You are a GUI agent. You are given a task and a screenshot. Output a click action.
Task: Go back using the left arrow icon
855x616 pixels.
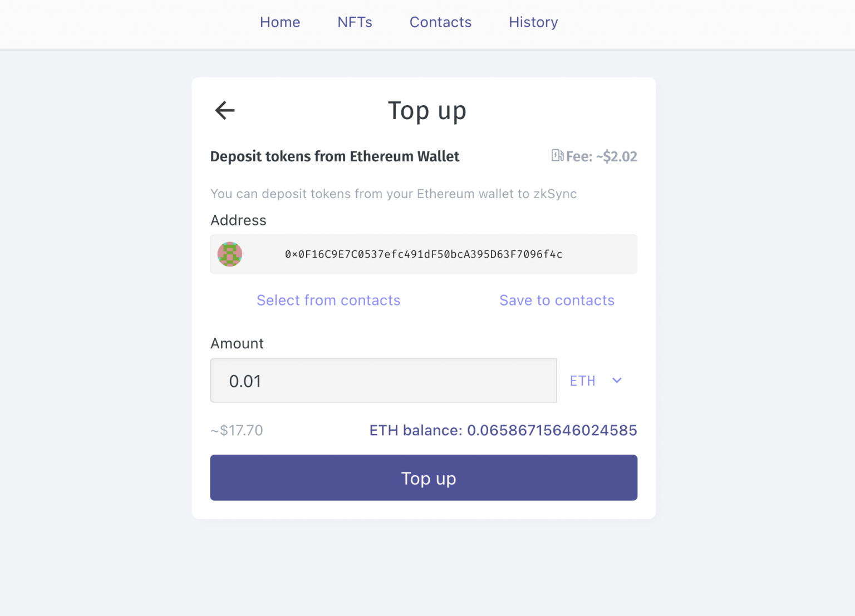tap(225, 110)
